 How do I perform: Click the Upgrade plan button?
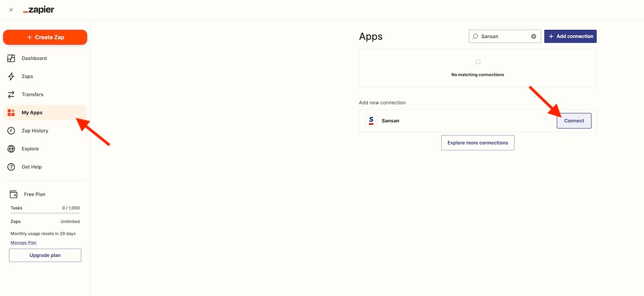[45, 255]
